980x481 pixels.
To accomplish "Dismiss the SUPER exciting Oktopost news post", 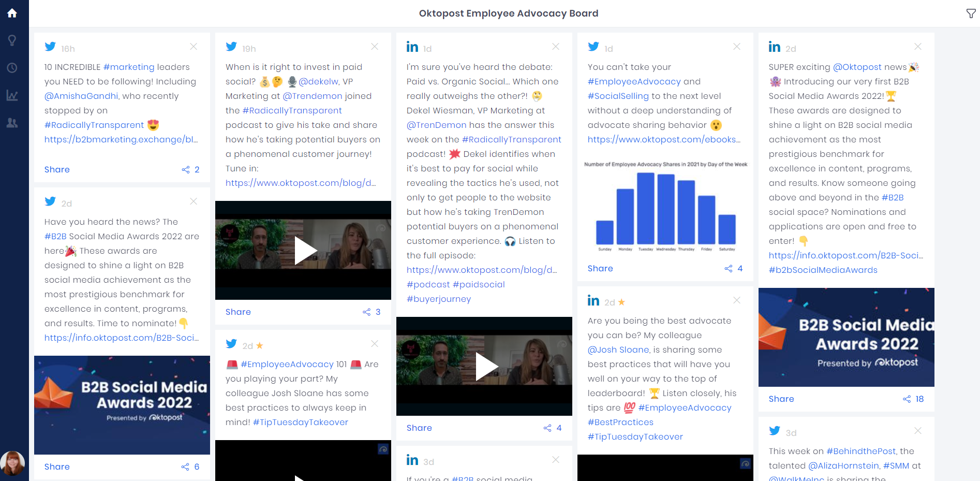I will (x=918, y=46).
